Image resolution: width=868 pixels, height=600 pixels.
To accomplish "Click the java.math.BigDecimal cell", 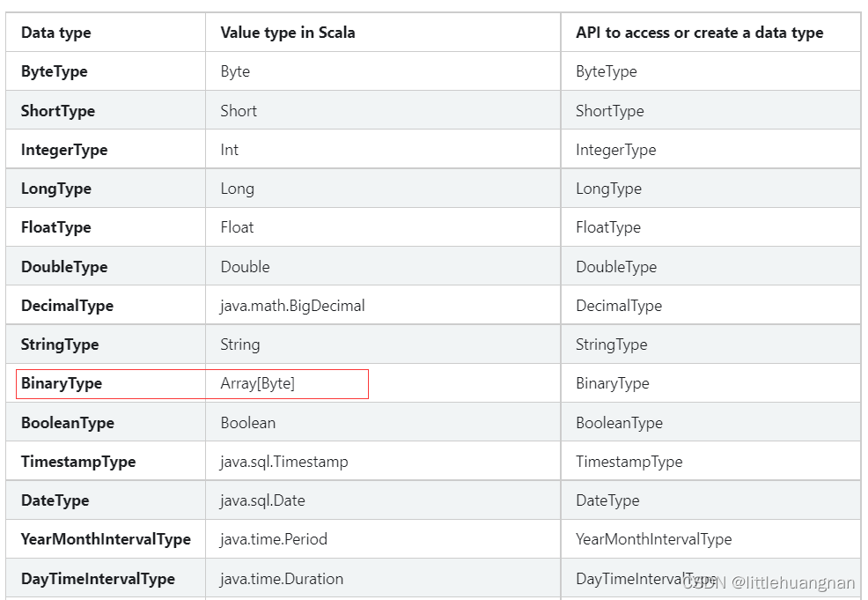I will coord(292,306).
